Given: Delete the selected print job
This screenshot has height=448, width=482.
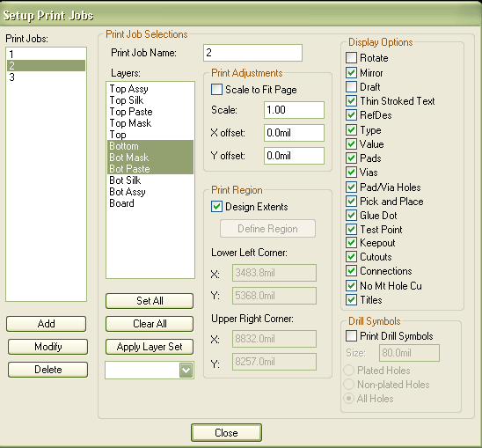Looking at the screenshot, I should coord(48,370).
